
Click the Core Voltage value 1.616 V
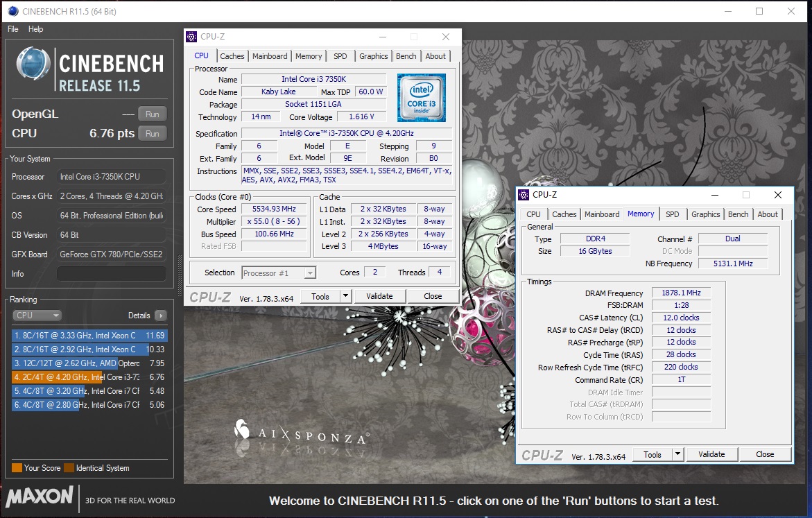pos(361,116)
